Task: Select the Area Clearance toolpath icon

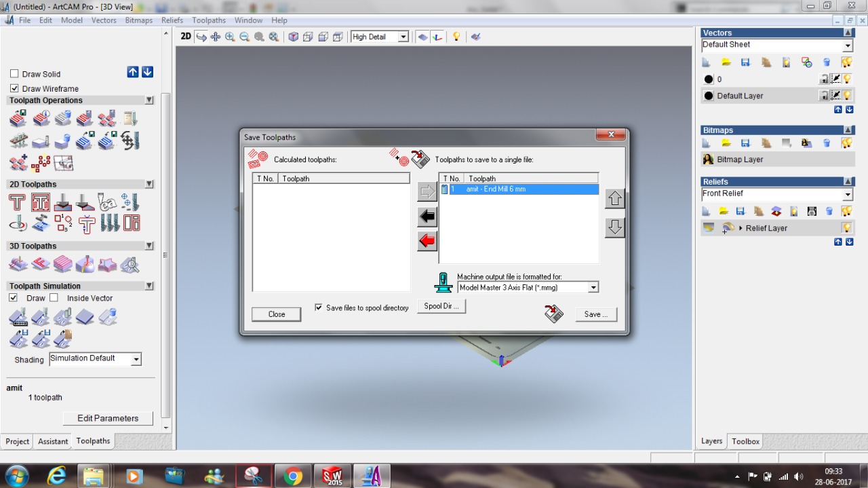Action: coord(40,202)
